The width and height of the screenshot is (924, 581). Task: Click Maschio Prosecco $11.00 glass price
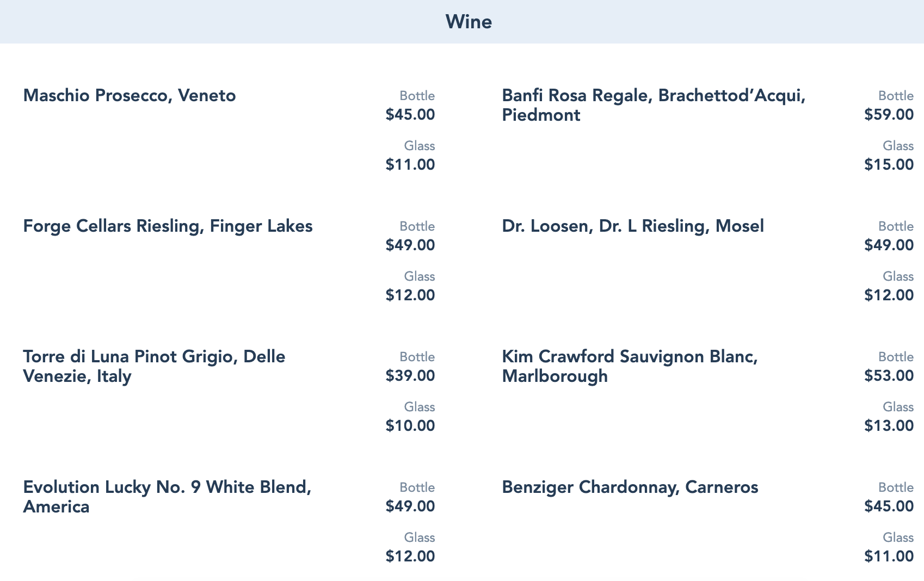(410, 165)
